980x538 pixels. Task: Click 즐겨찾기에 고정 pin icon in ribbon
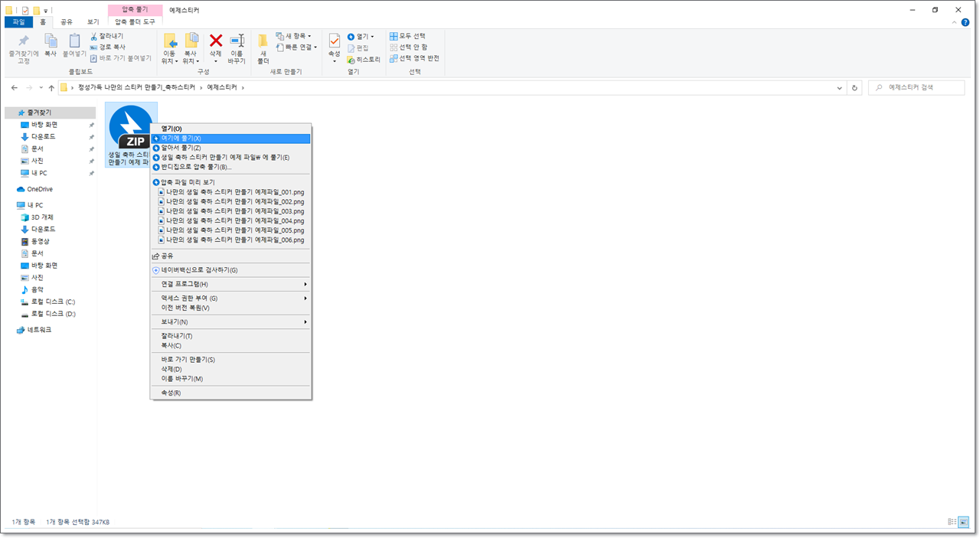[23, 41]
